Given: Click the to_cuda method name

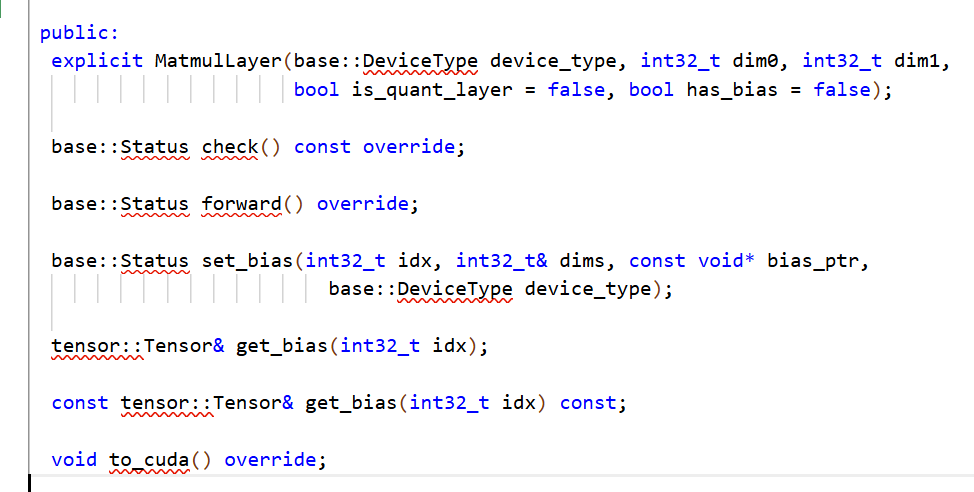Looking at the screenshot, I should point(149,460).
